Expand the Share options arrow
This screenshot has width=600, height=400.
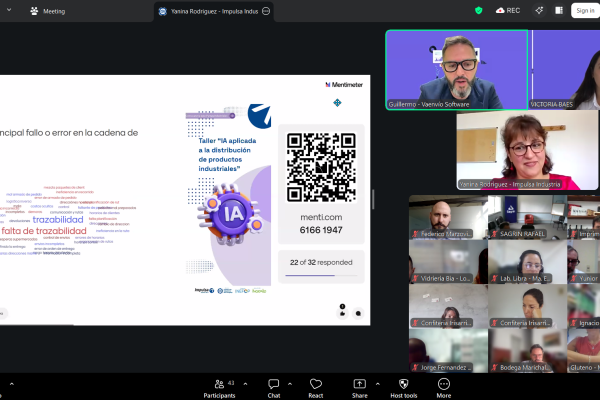click(379, 380)
